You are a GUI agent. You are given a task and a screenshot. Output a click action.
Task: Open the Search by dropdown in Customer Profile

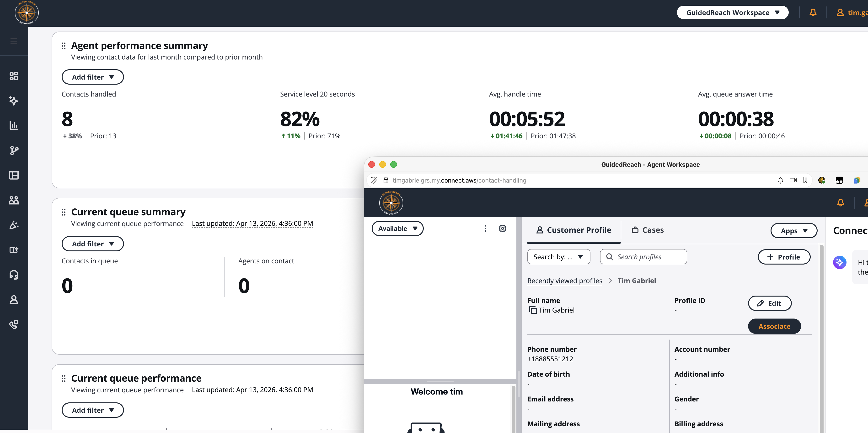[x=558, y=257]
